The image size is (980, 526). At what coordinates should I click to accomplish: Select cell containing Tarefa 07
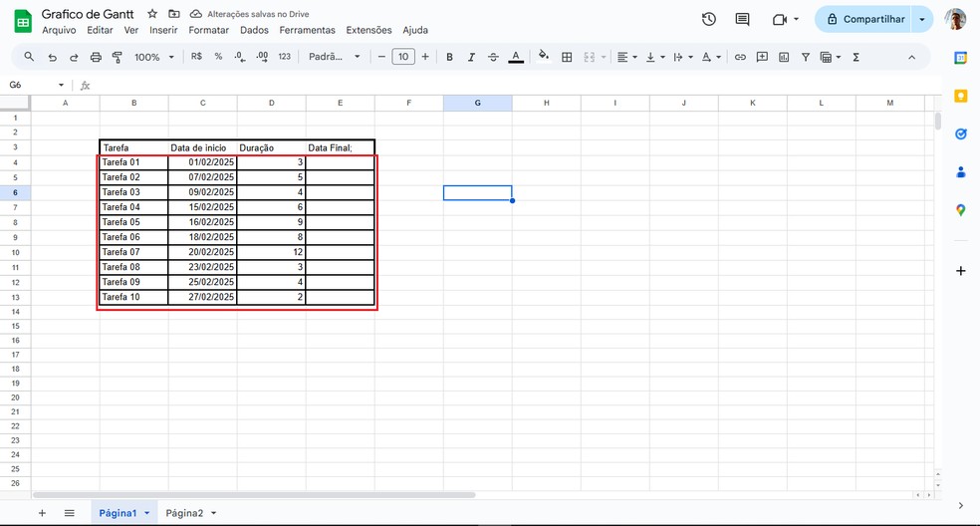pyautogui.click(x=133, y=252)
